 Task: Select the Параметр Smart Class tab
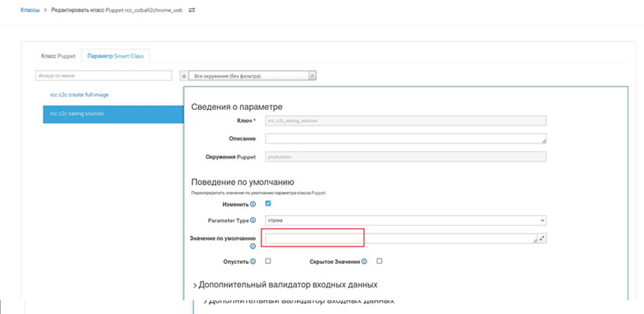116,56
